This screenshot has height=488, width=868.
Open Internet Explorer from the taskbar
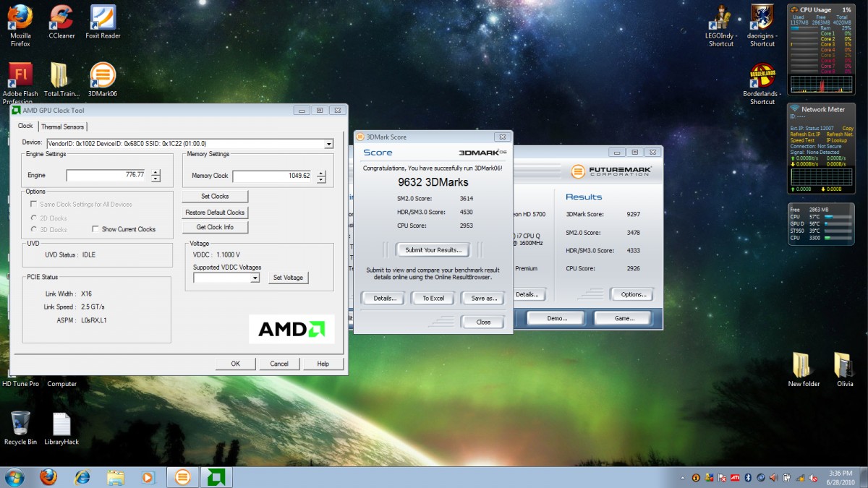(82, 477)
